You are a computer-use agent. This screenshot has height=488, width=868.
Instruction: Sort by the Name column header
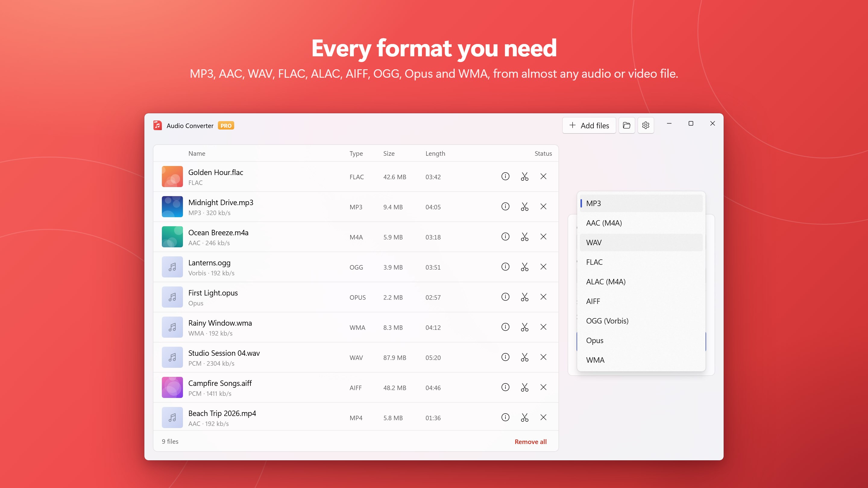[x=197, y=154]
